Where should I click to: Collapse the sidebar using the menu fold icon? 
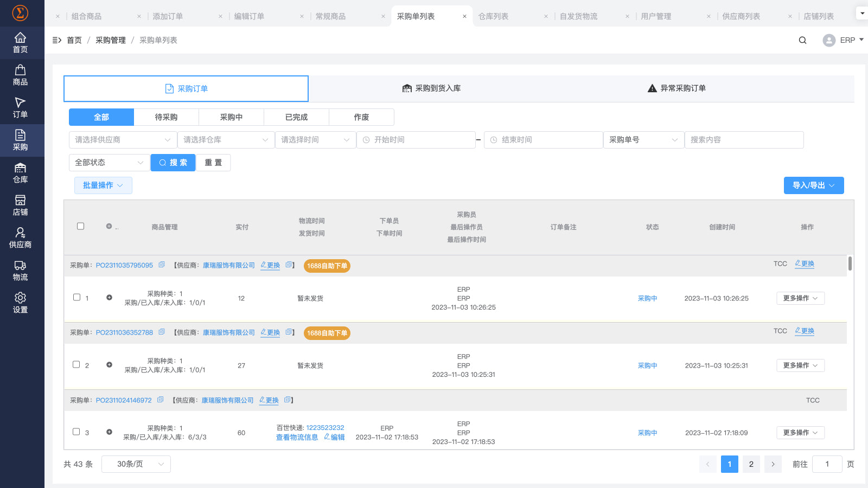tap(56, 40)
